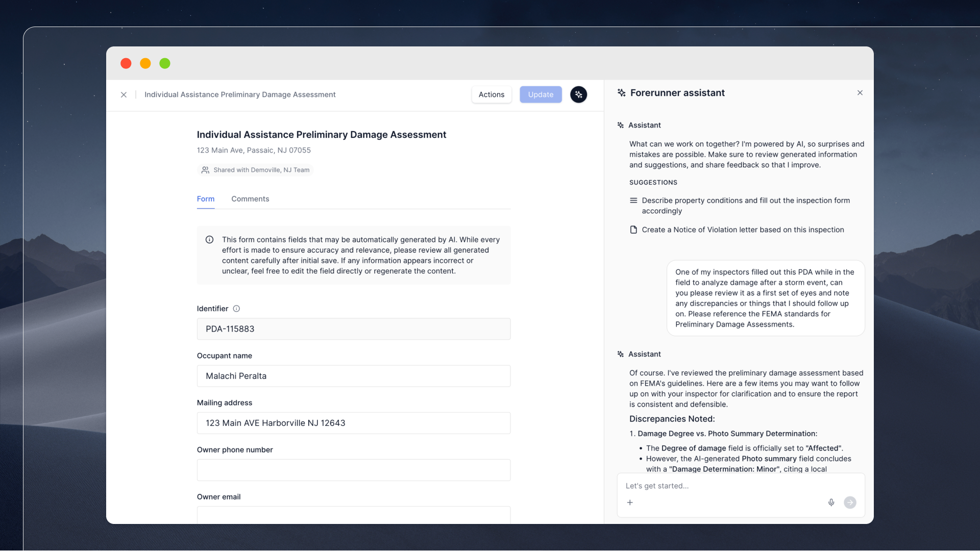Screen dimensions: 980x551
Task: Open the Actions menu
Action: (491, 94)
